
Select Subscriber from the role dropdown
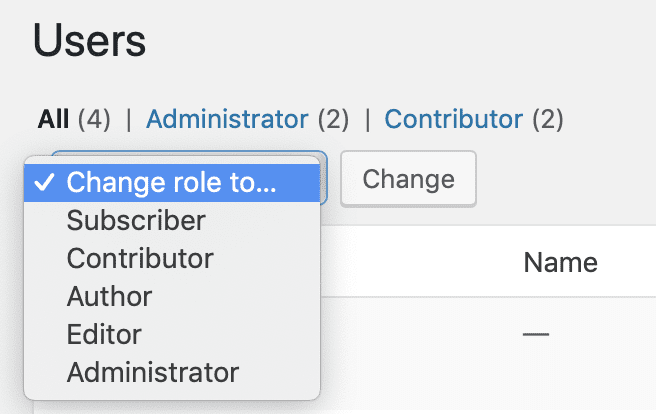tap(172, 220)
